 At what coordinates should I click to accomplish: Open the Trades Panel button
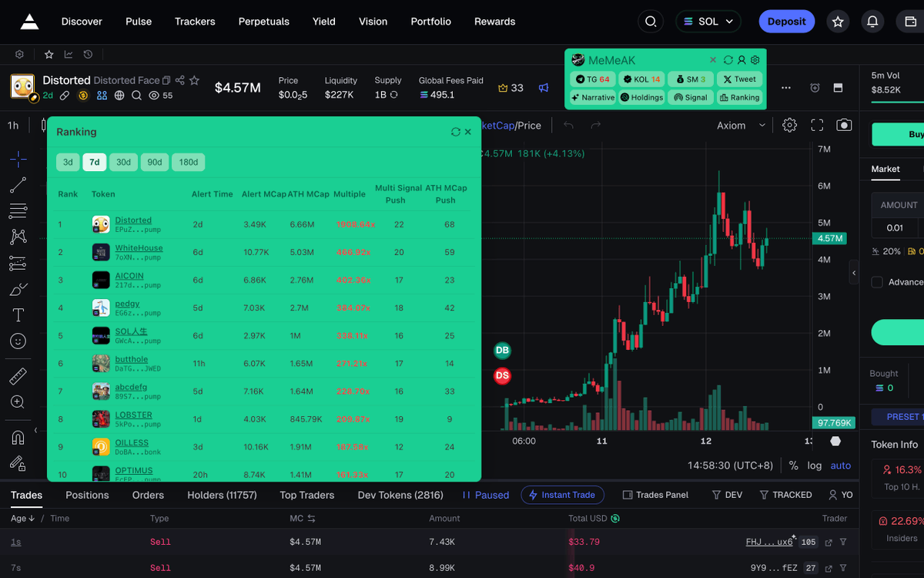click(x=654, y=495)
